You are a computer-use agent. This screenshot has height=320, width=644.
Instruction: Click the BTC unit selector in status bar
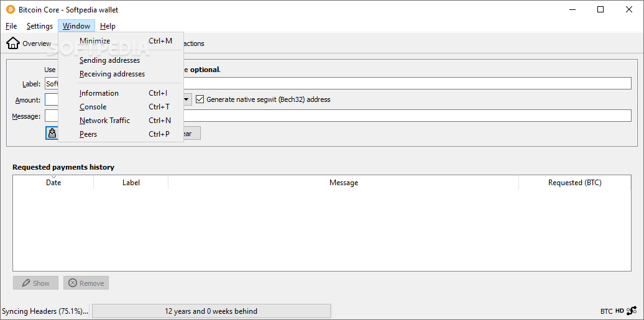606,311
